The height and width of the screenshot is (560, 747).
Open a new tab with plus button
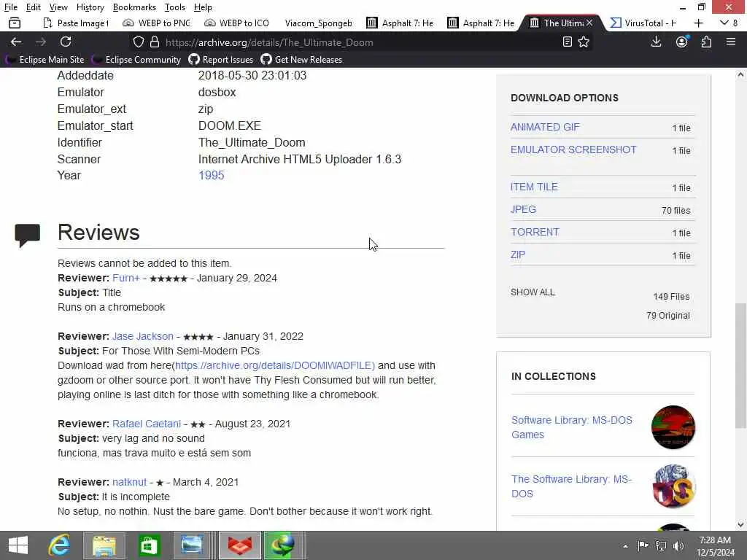(x=698, y=23)
